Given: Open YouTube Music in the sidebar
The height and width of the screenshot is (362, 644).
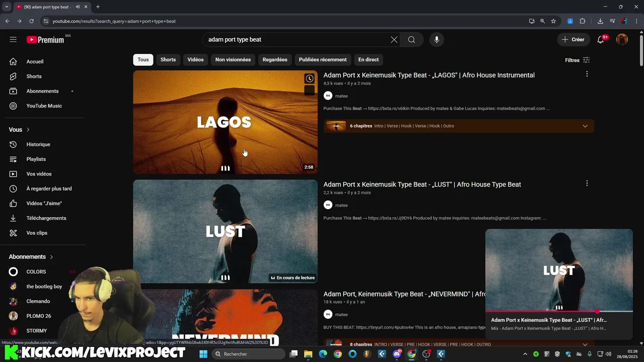Looking at the screenshot, I should (x=43, y=106).
